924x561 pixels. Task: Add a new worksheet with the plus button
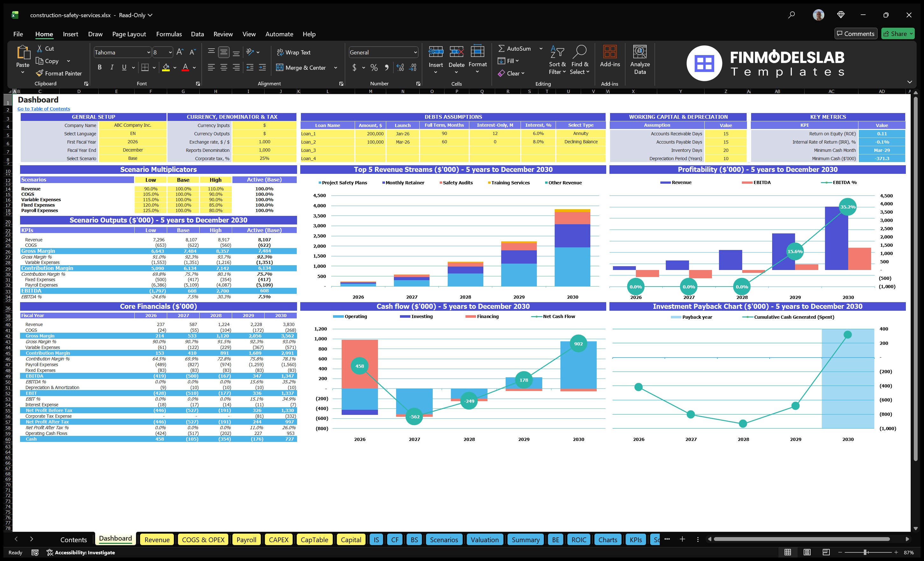coord(682,540)
